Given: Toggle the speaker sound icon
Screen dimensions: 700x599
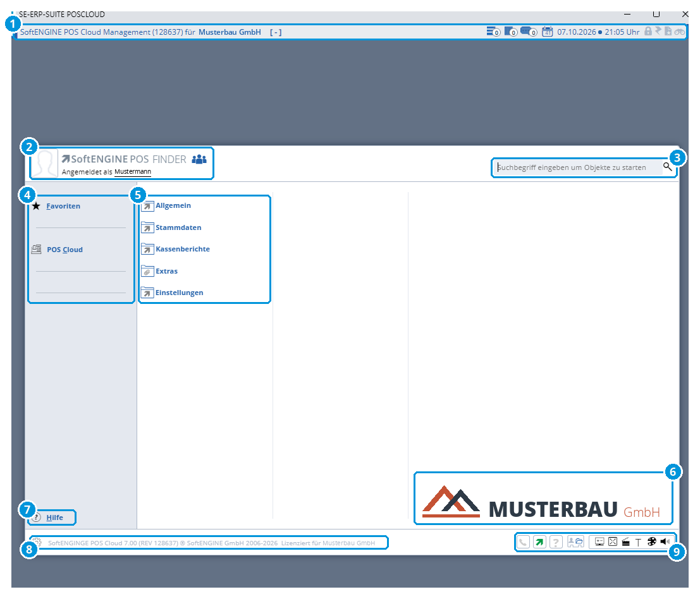Looking at the screenshot, I should coord(665,542).
